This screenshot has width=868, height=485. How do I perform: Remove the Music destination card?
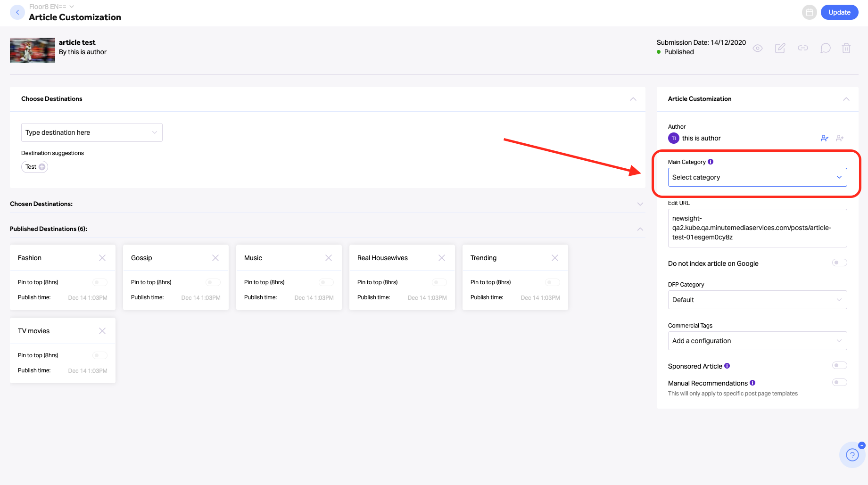[329, 258]
